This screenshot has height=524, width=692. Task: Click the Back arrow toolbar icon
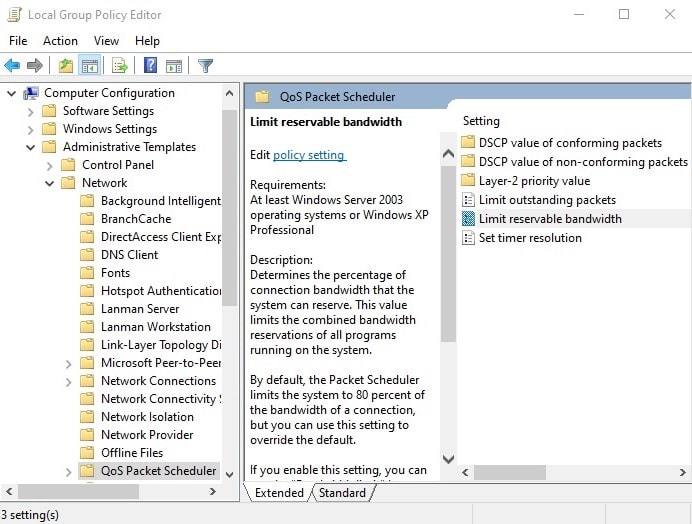pos(12,66)
